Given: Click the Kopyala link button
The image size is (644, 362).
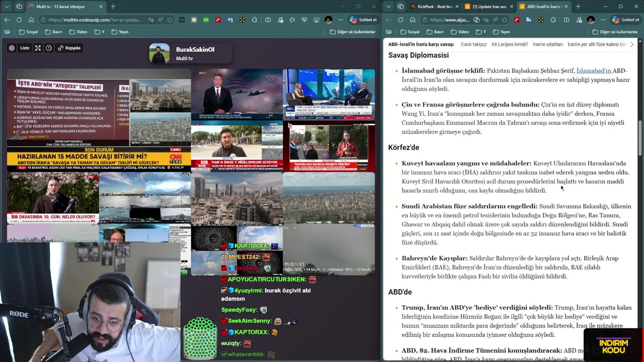Looking at the screenshot, I should (x=69, y=48).
